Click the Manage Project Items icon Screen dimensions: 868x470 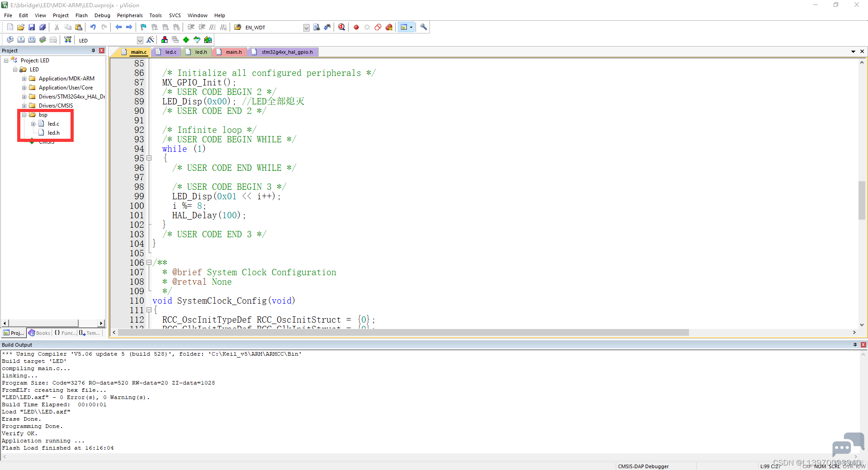click(165, 40)
